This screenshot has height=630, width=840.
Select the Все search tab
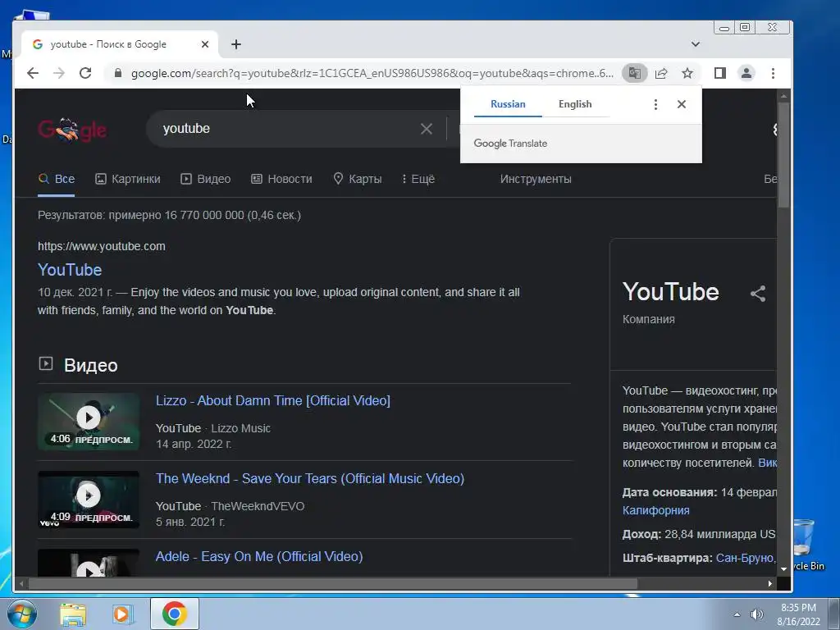click(x=57, y=179)
